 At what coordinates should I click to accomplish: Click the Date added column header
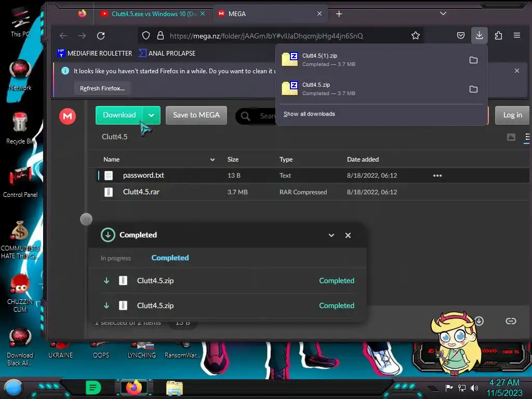pos(363,159)
